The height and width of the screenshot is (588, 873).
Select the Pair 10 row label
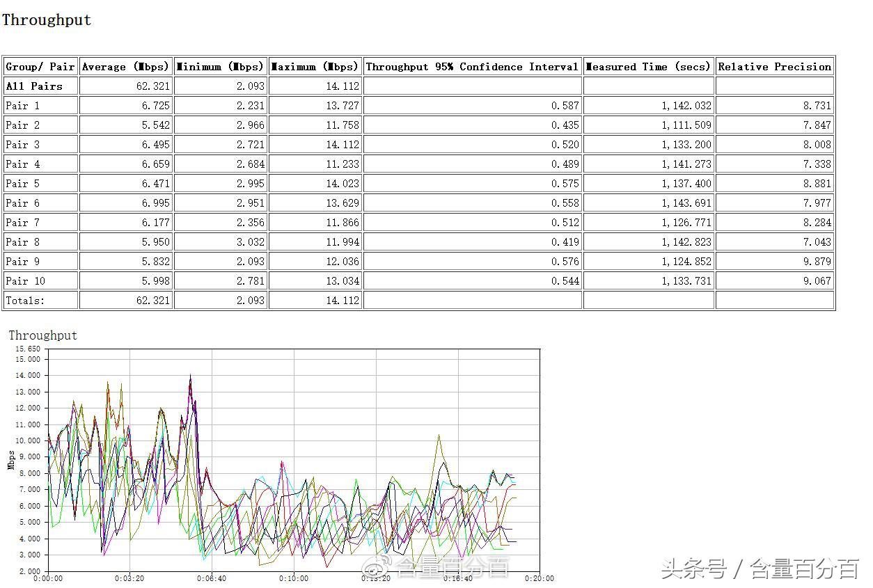point(26,281)
